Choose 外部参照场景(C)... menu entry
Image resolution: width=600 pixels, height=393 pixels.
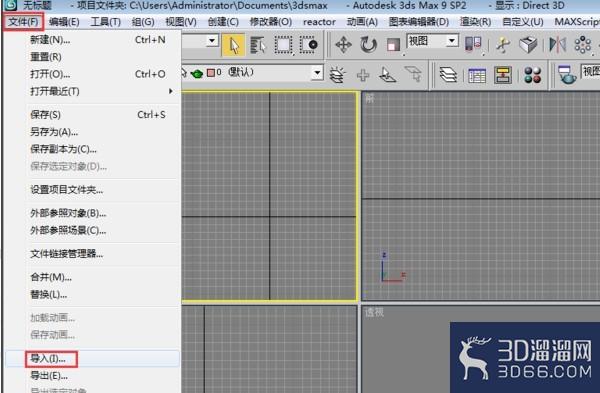pyautogui.click(x=92, y=230)
